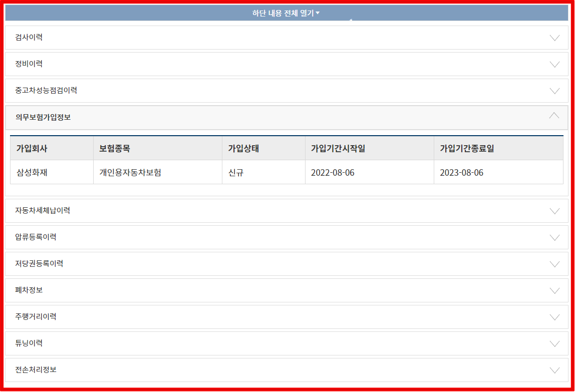Screen dimensions: 575x392
Task: Click the chevron icon beside 정비이력
Action: [554, 64]
